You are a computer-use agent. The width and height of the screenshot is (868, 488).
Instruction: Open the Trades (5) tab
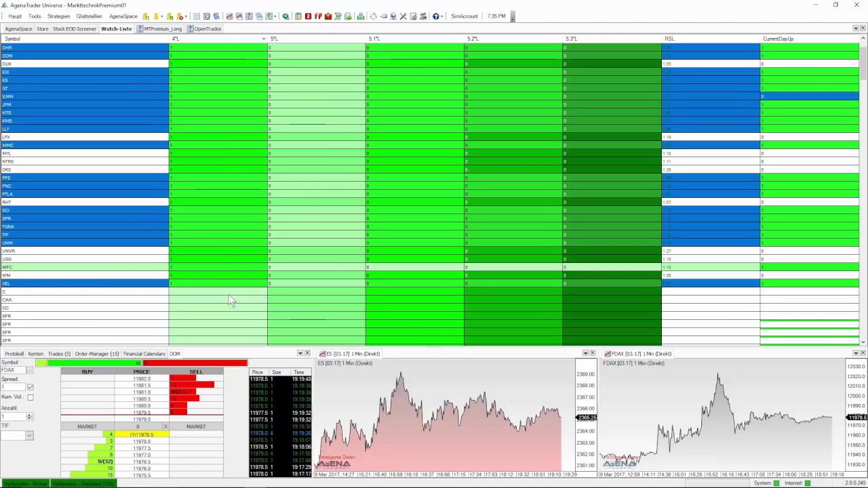point(59,354)
